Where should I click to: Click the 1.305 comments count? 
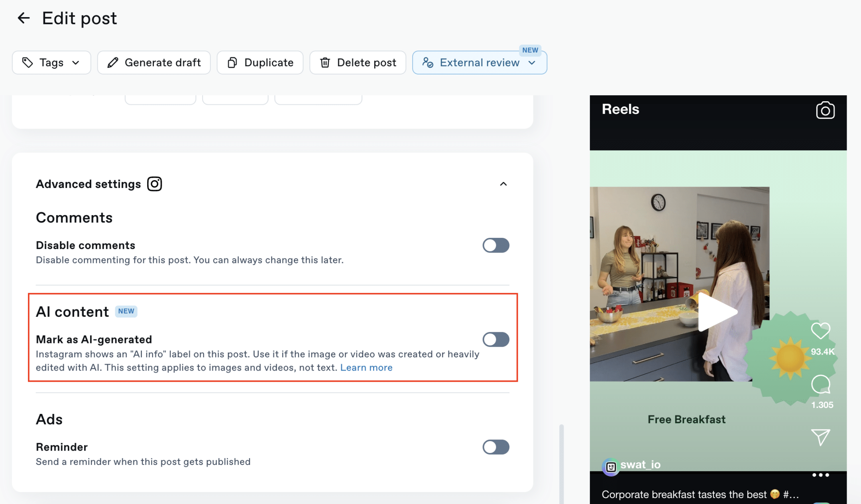822,405
